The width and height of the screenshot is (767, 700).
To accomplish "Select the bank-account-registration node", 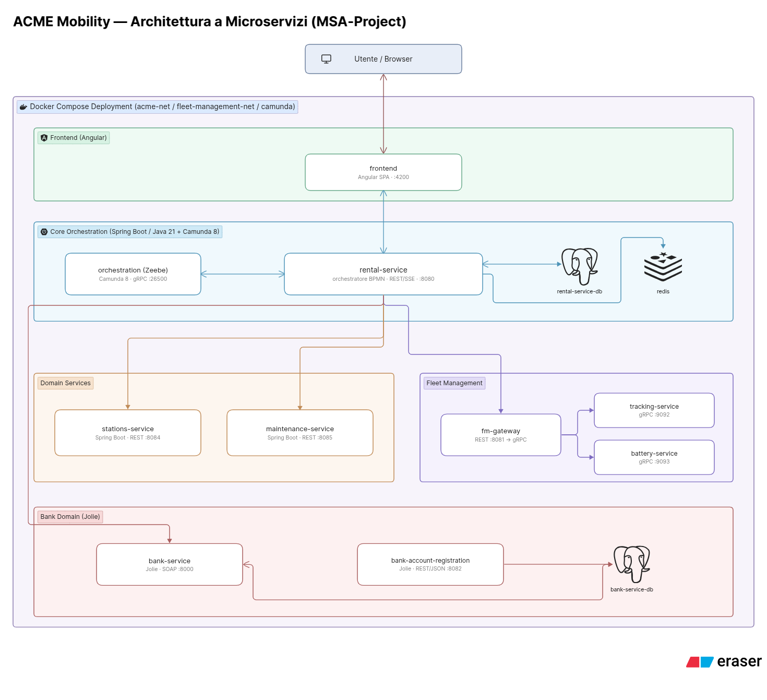I will coord(430,564).
